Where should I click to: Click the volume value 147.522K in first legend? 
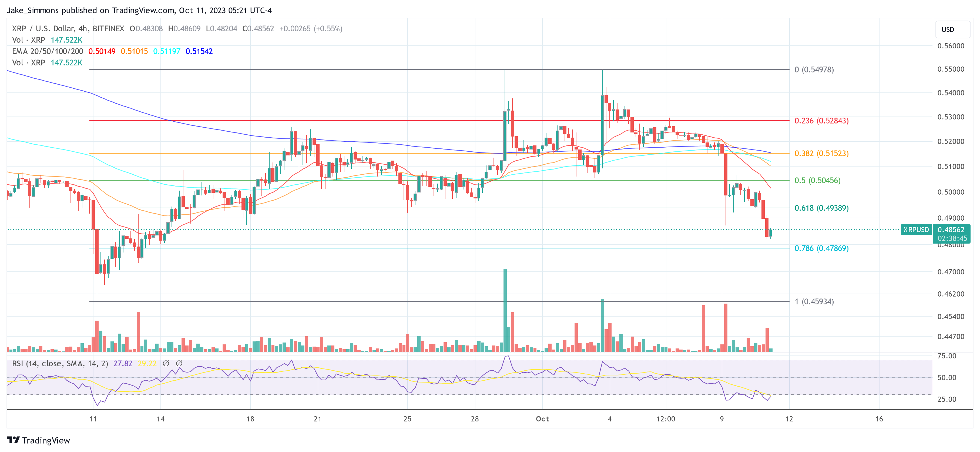tap(66, 40)
